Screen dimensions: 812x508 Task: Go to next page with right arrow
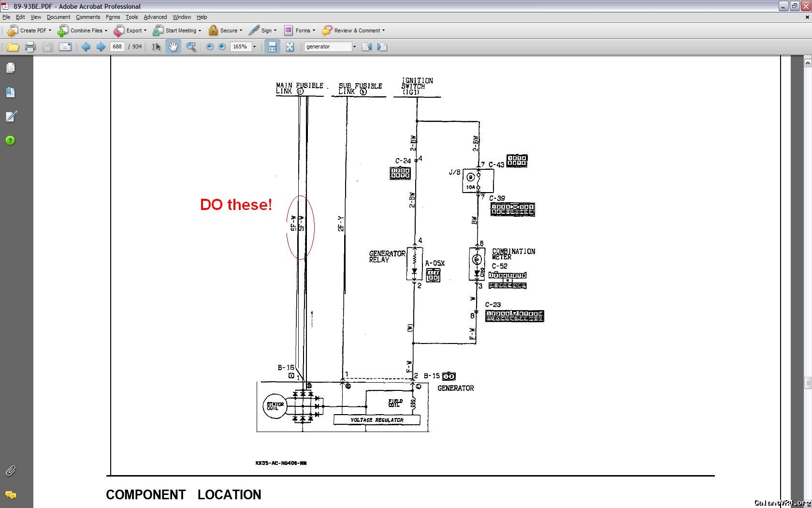coord(101,47)
